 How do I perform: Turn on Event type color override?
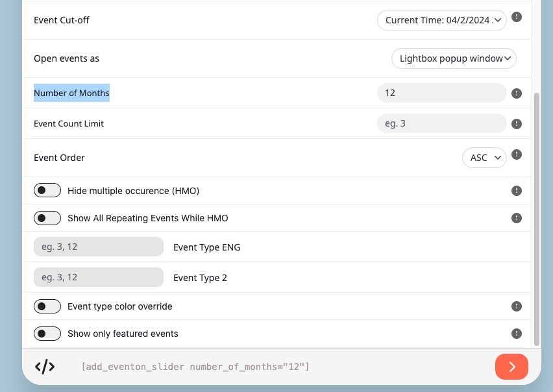[47, 306]
